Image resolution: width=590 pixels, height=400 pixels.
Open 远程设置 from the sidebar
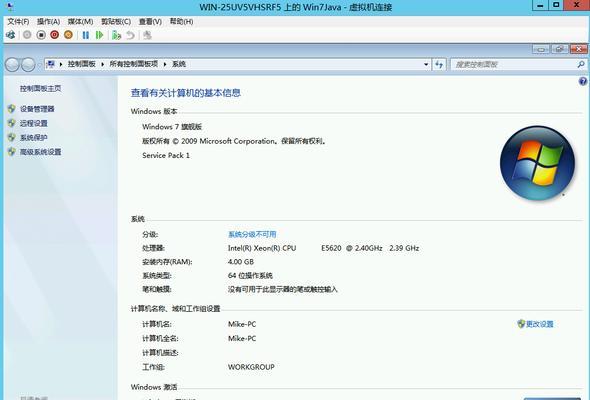tap(34, 123)
